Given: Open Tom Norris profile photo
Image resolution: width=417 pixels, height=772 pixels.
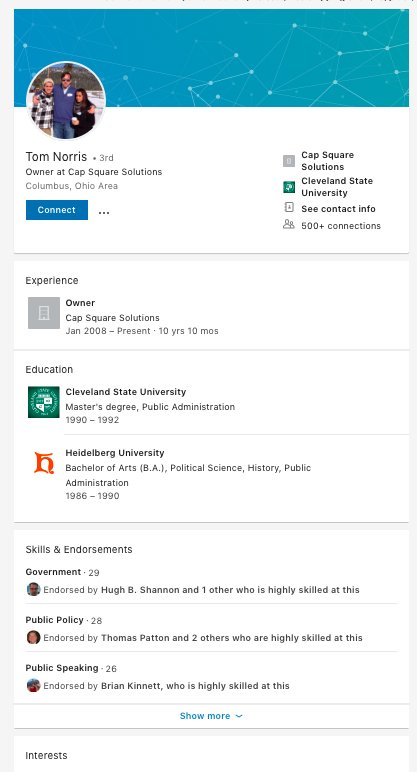Looking at the screenshot, I should (x=66, y=101).
